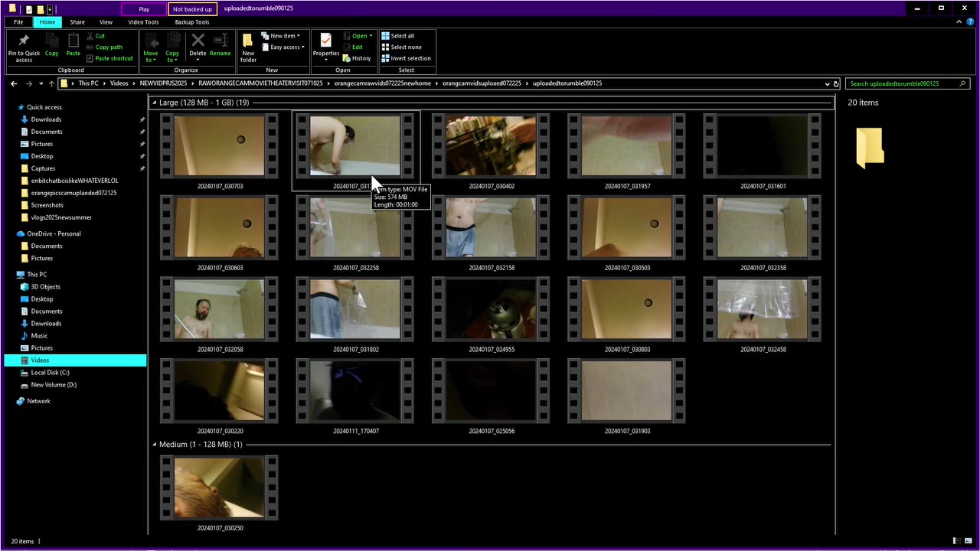Switch to the View ribbon tab
980x551 pixels.
(106, 22)
